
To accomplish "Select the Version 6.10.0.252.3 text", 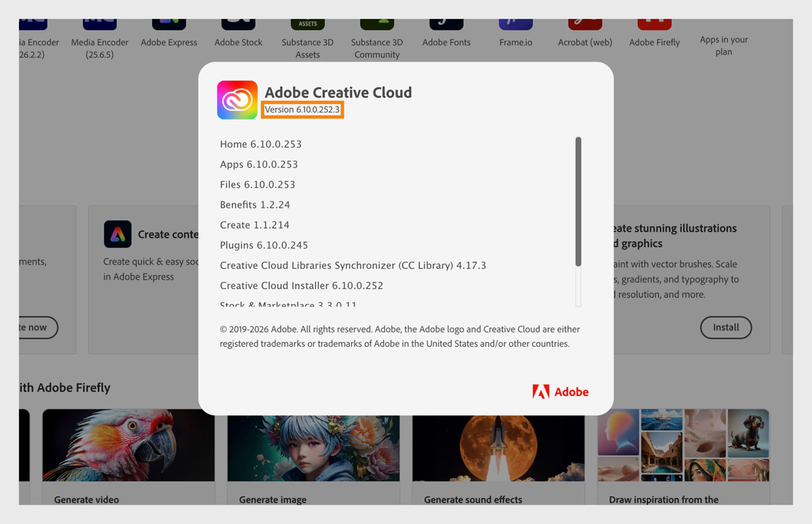I will pyautogui.click(x=302, y=110).
